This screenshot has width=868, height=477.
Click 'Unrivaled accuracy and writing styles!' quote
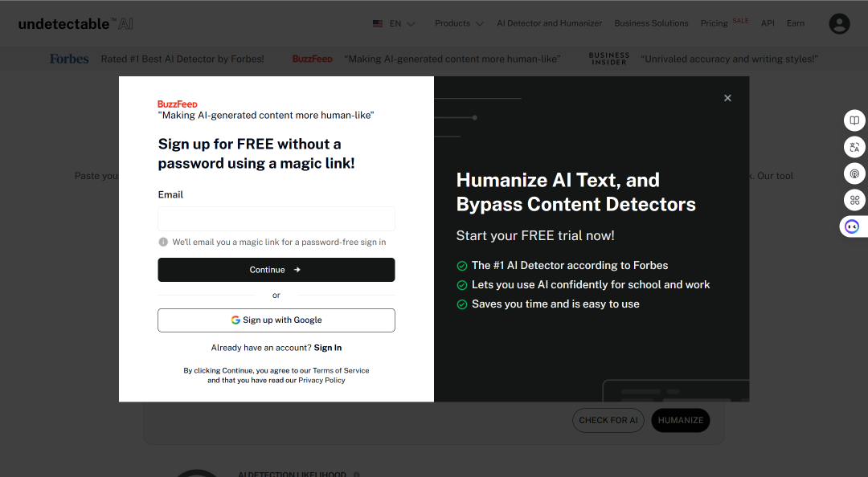[x=729, y=59]
